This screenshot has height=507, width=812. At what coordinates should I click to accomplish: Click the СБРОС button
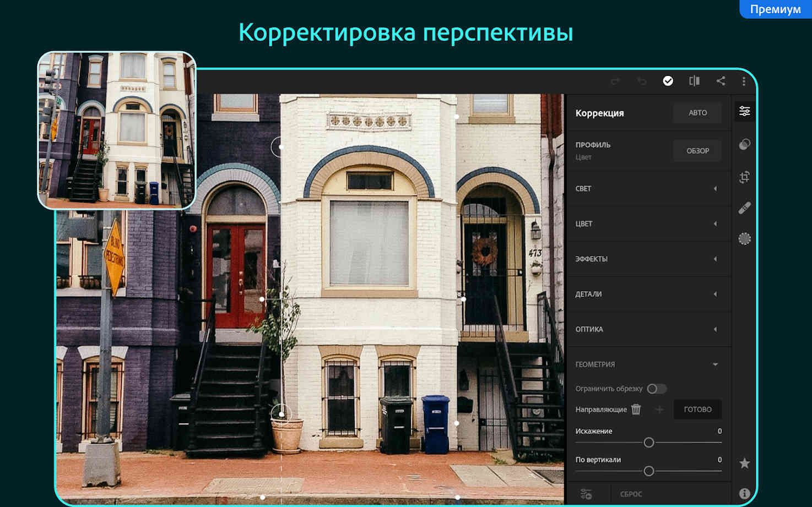[631, 494]
